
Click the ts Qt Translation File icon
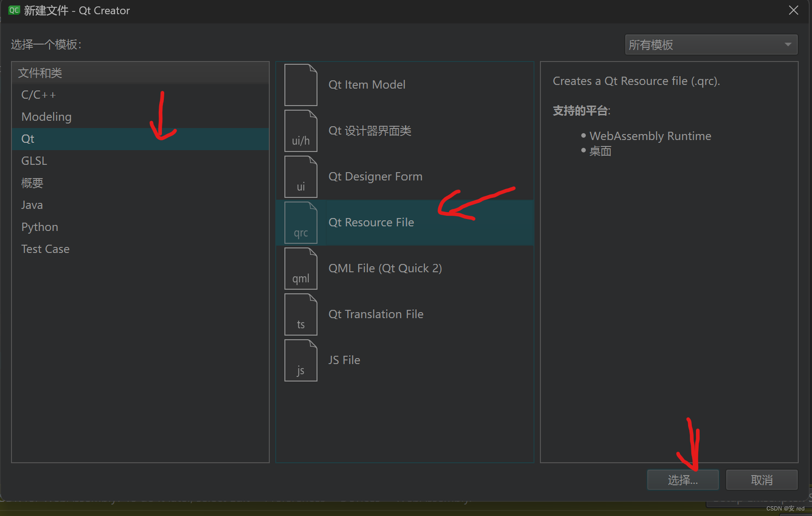click(x=300, y=314)
